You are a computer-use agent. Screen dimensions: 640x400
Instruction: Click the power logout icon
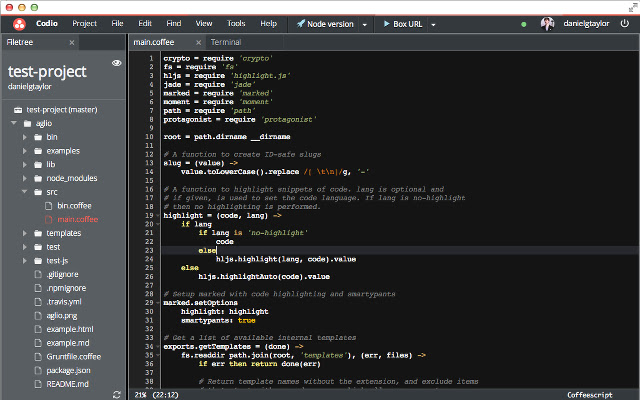[x=624, y=23]
